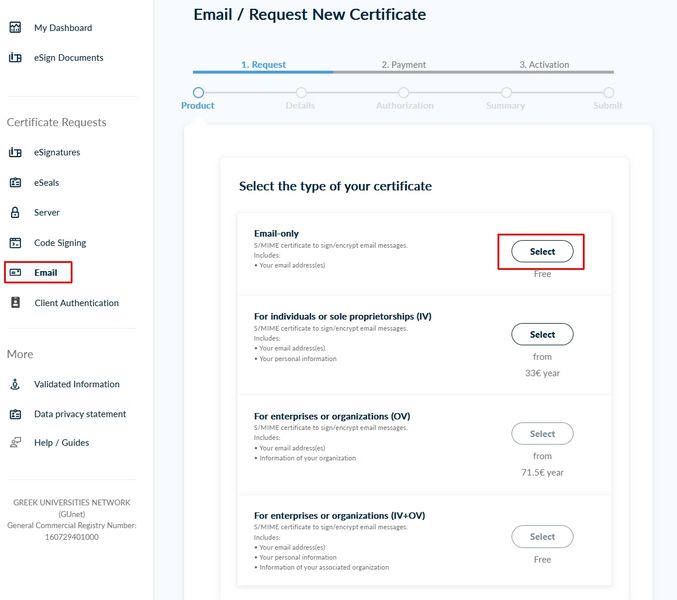Viewport: 677px width, 600px height.
Task: Click the Product step circle
Action: coord(198,92)
